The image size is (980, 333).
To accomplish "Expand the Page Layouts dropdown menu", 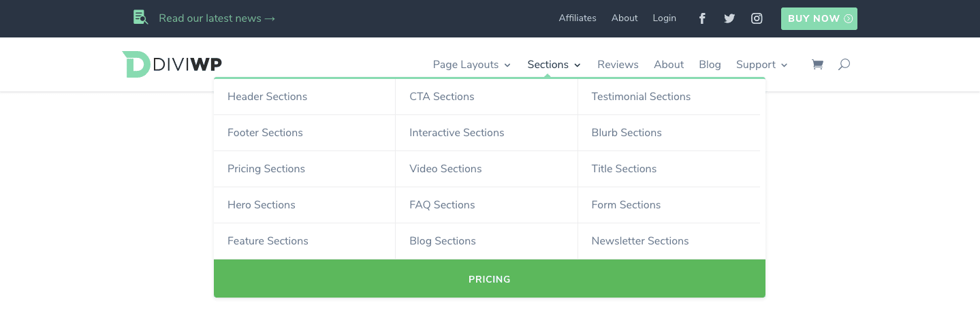I will 472,65.
